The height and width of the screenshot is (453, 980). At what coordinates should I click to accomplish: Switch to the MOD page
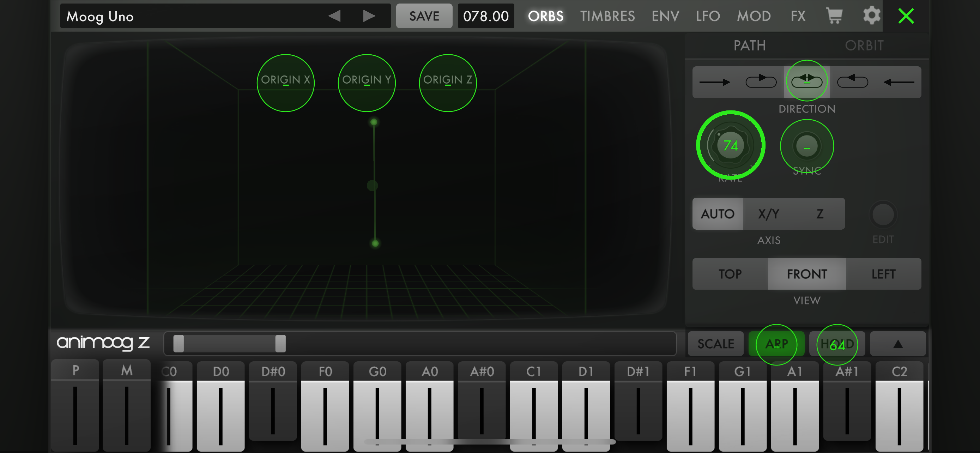click(x=754, y=16)
